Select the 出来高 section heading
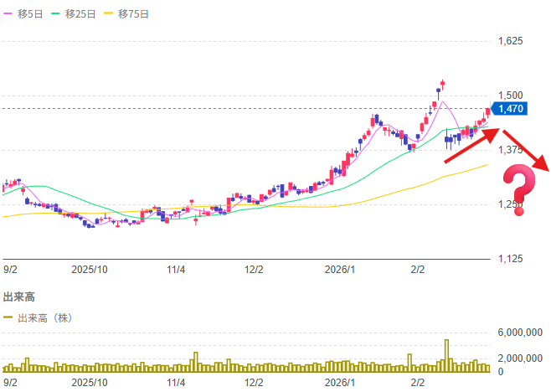Screen dimensions: 551x392 [x=18, y=297]
